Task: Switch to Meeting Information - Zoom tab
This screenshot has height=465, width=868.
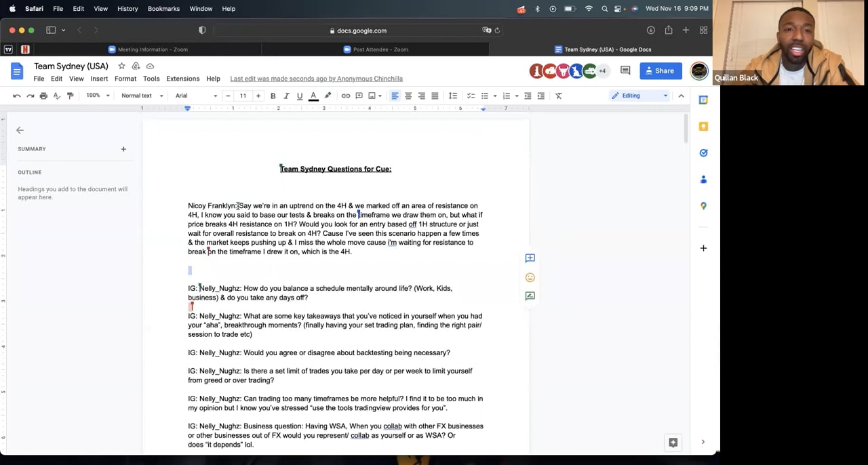Action: click(148, 49)
